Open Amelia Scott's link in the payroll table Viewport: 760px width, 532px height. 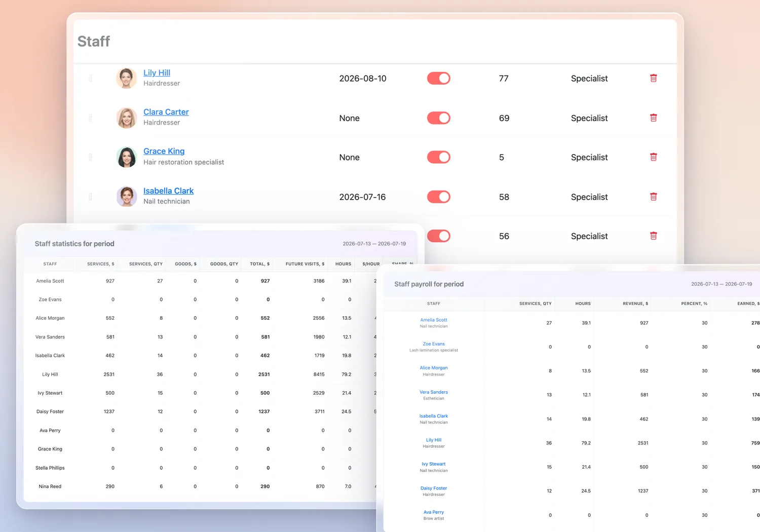(x=434, y=320)
